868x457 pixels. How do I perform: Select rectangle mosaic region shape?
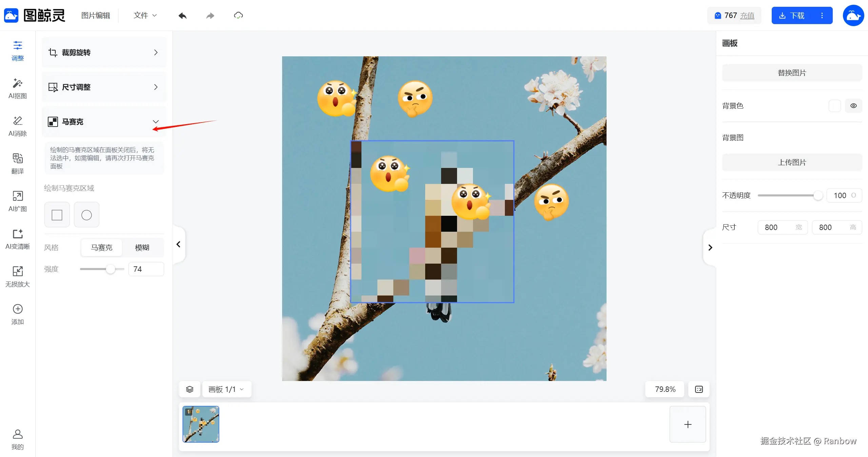coord(57,215)
